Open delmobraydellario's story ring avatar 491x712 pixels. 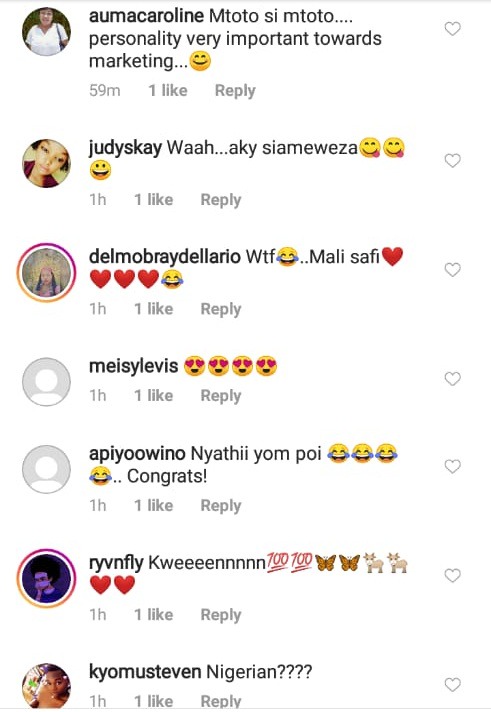pos(46,272)
